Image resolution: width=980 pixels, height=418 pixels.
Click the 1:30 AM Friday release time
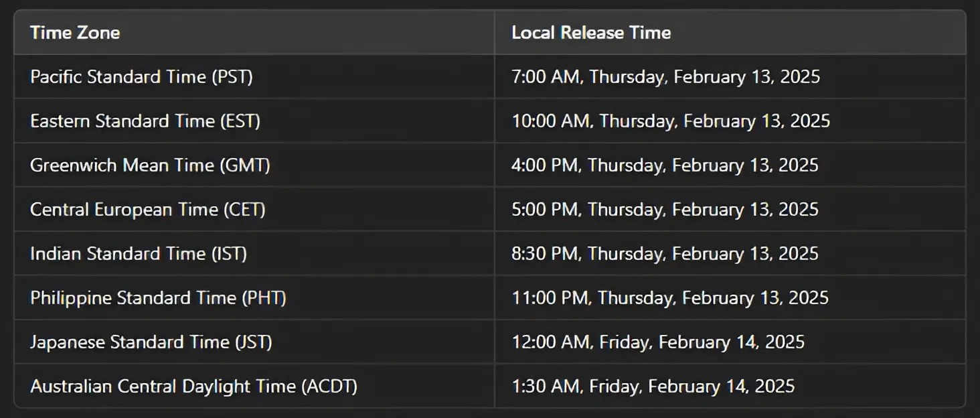(x=653, y=386)
